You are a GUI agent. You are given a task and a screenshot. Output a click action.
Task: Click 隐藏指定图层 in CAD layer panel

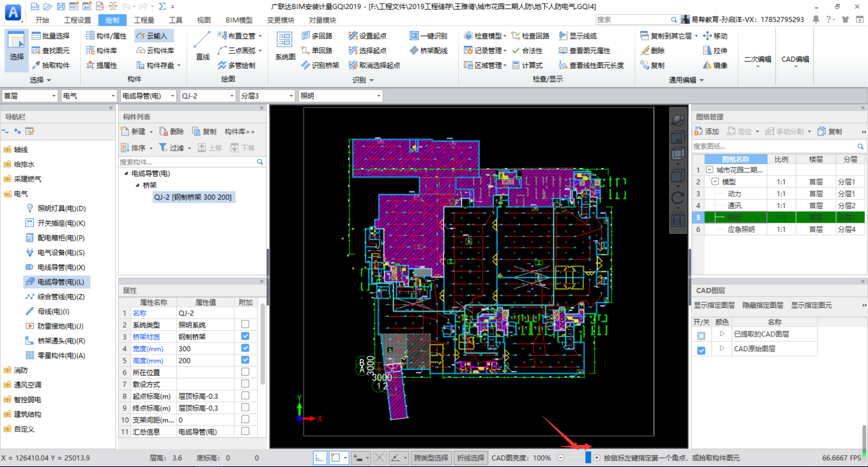coord(763,305)
